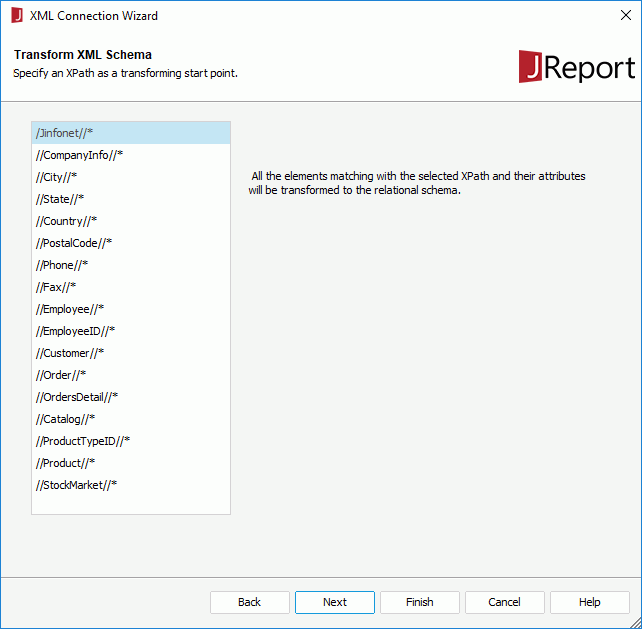Close the XML Connection Wizard window
This screenshot has width=642, height=629.
coord(626,16)
